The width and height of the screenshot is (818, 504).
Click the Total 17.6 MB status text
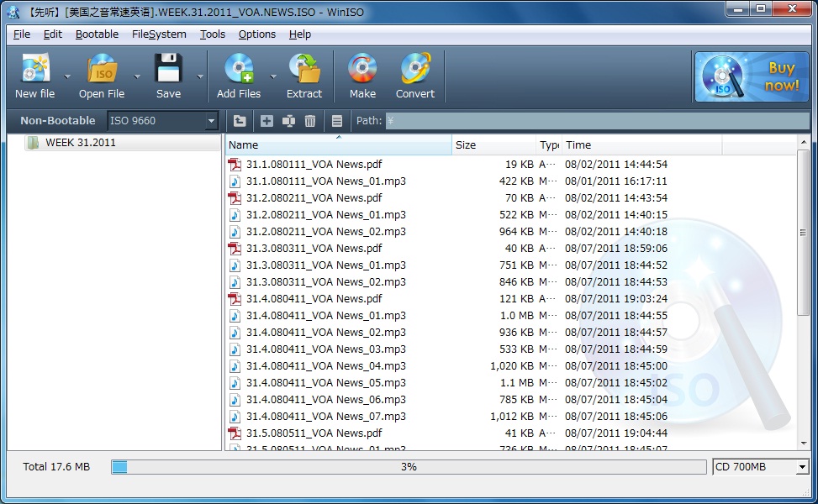56,466
